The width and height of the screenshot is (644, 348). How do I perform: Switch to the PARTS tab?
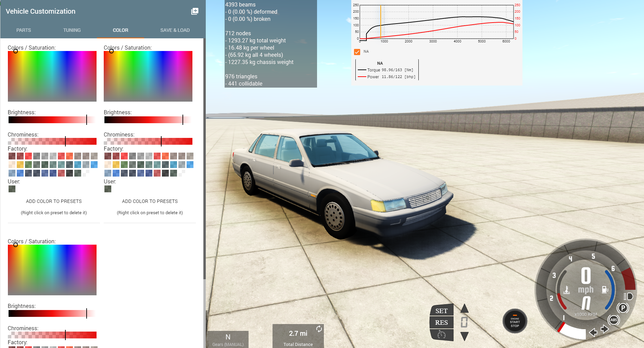pyautogui.click(x=24, y=30)
